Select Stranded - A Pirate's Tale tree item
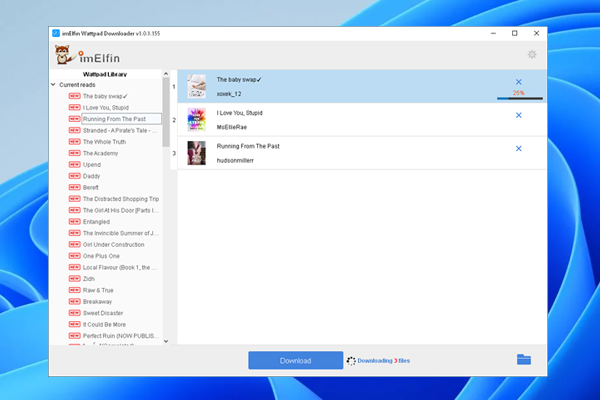Viewport: 600px width, 400px height. (x=120, y=131)
